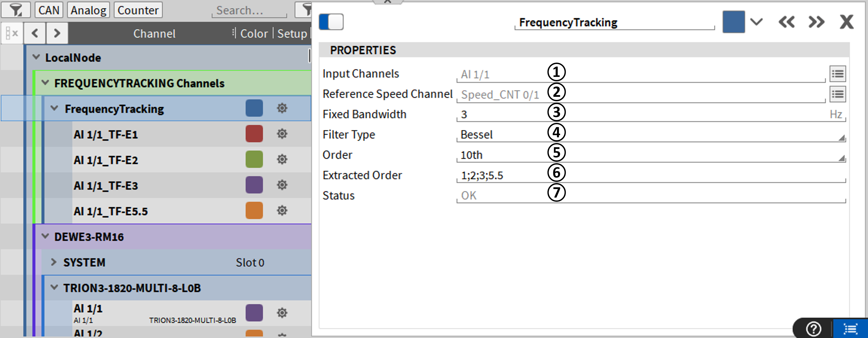Click the red color swatch of AI 1/1_TF-E1
The height and width of the screenshot is (338, 868).
(254, 134)
